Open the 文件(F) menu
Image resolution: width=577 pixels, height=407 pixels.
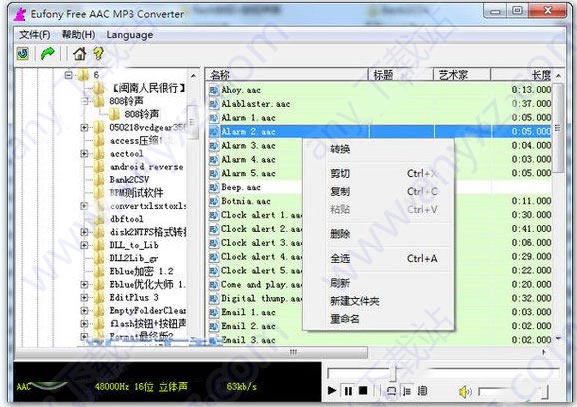35,35
